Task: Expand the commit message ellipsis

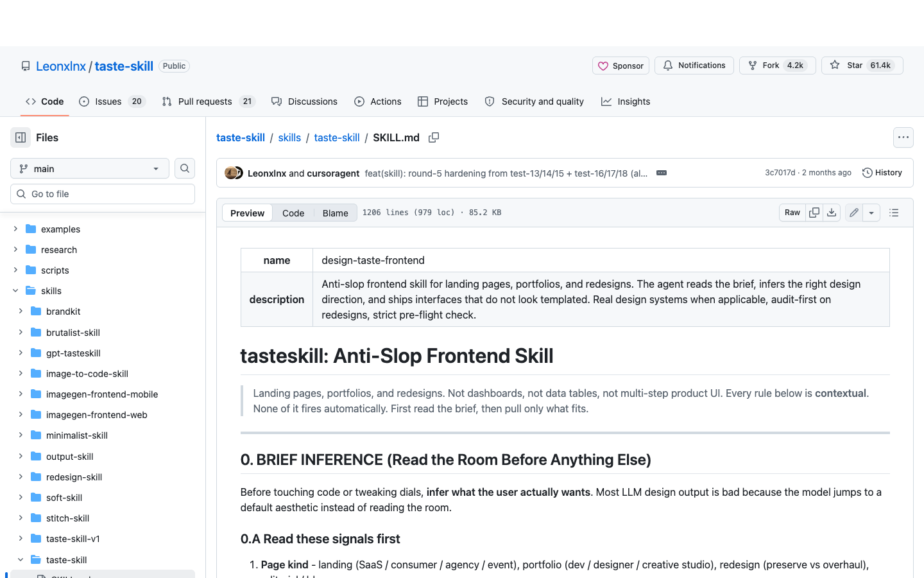Action: pos(662,173)
